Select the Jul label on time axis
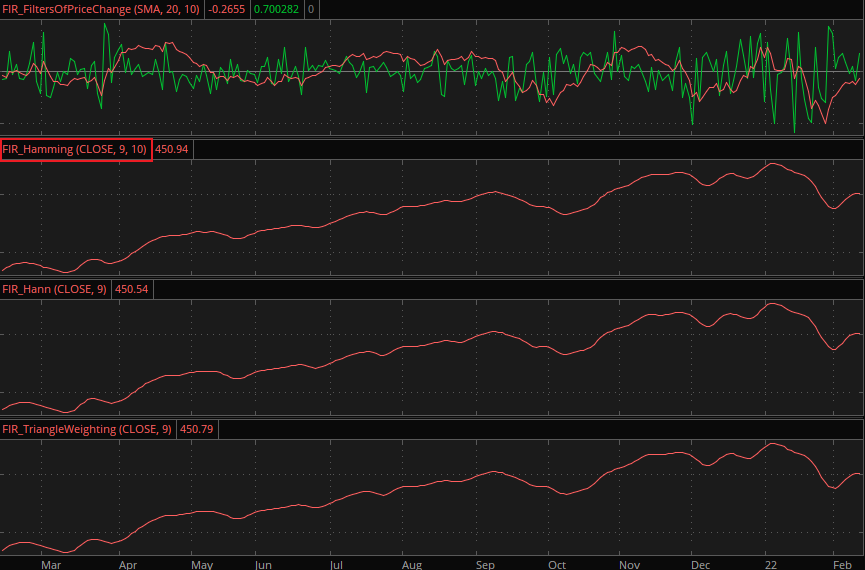 pyautogui.click(x=337, y=563)
